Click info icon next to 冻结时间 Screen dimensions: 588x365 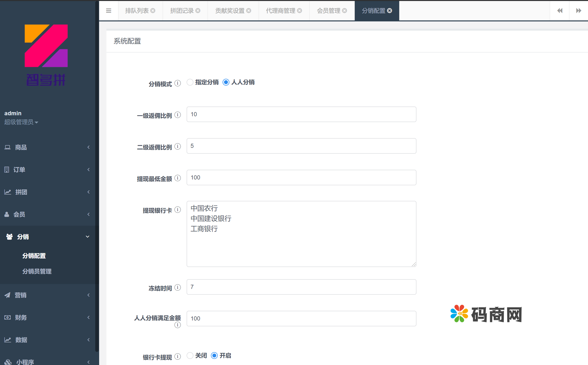point(178,287)
